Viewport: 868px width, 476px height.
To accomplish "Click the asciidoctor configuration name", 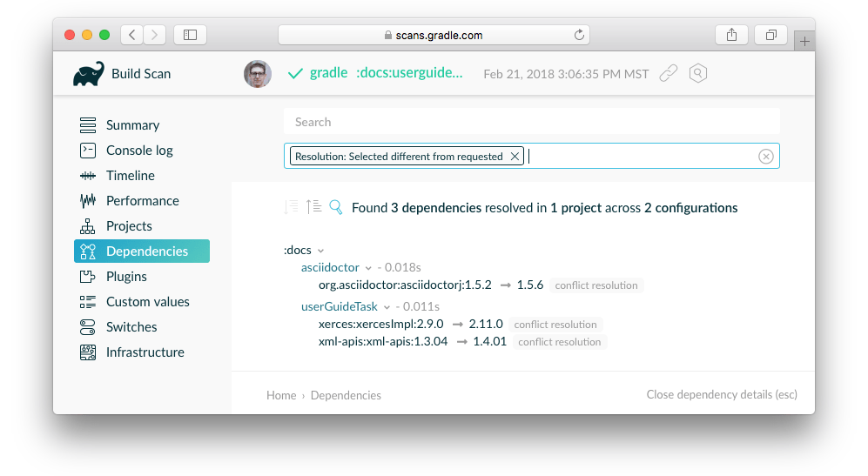I will 330,267.
